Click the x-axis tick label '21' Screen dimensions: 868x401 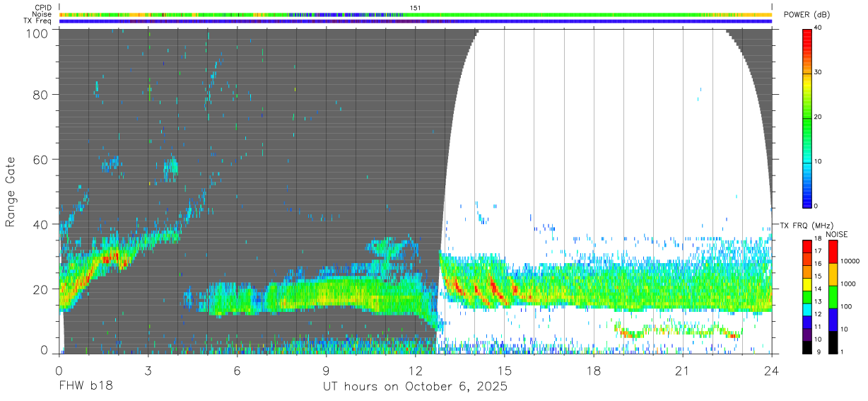tap(683, 370)
